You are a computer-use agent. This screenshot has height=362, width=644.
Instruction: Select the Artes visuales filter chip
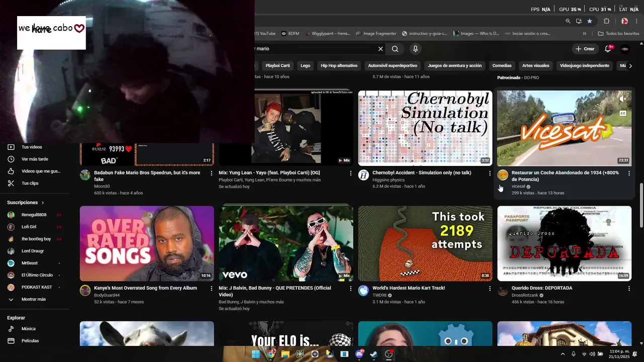pyautogui.click(x=536, y=65)
